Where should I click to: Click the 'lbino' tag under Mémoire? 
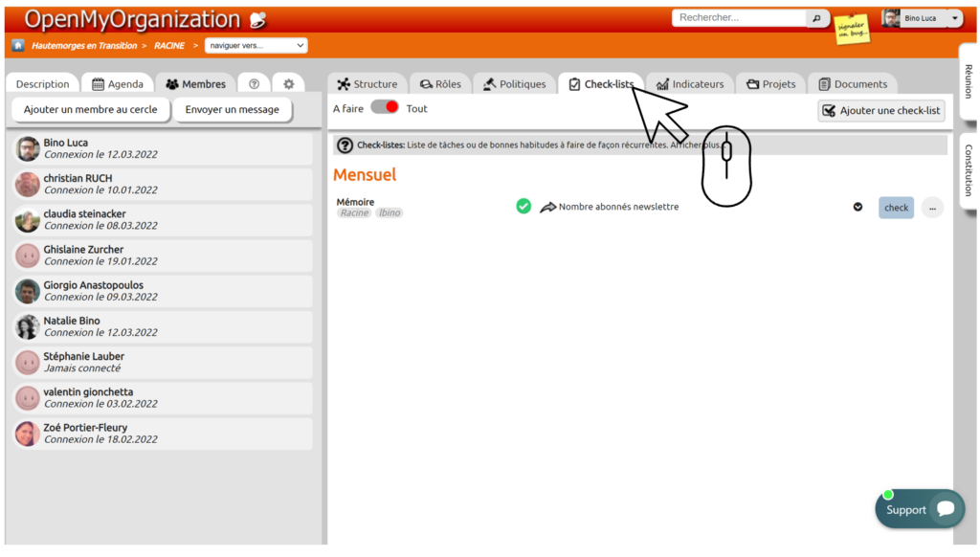390,212
